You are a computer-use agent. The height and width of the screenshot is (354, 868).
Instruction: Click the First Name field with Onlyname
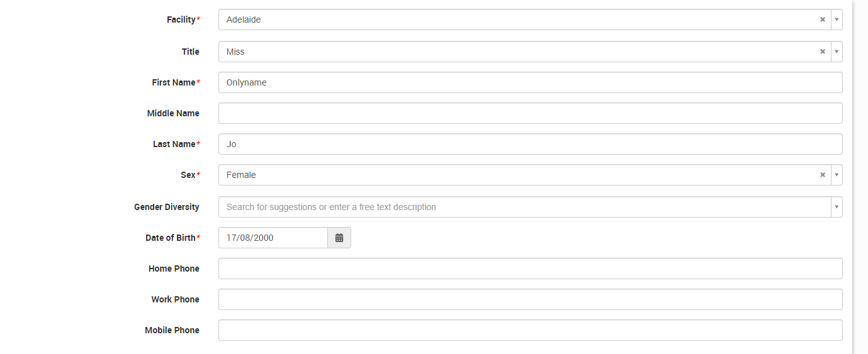pyautogui.click(x=530, y=82)
